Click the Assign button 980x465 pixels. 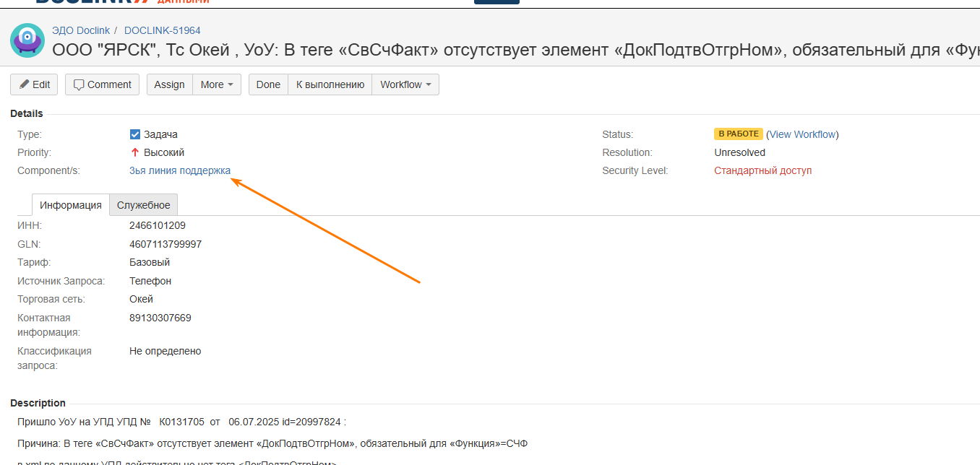point(169,84)
